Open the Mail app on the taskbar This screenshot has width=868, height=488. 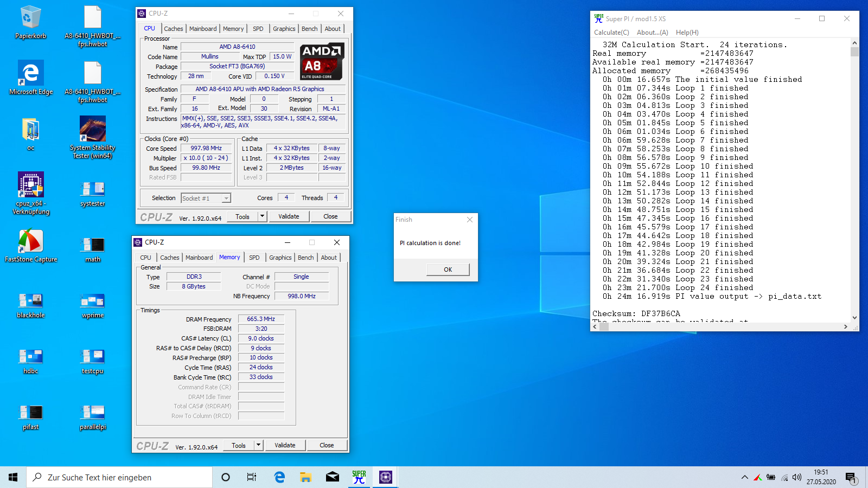point(333,477)
